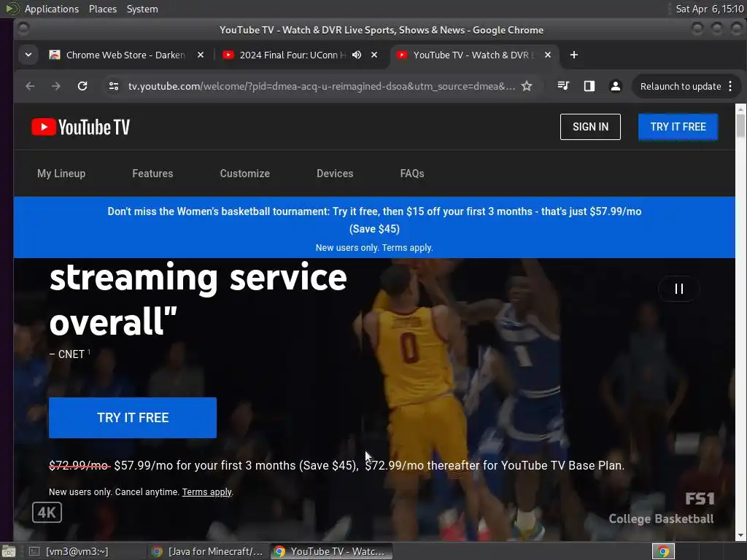The height and width of the screenshot is (560, 747).
Task: Select YouTube TV - Watc... taskbar window
Action: coord(332,551)
